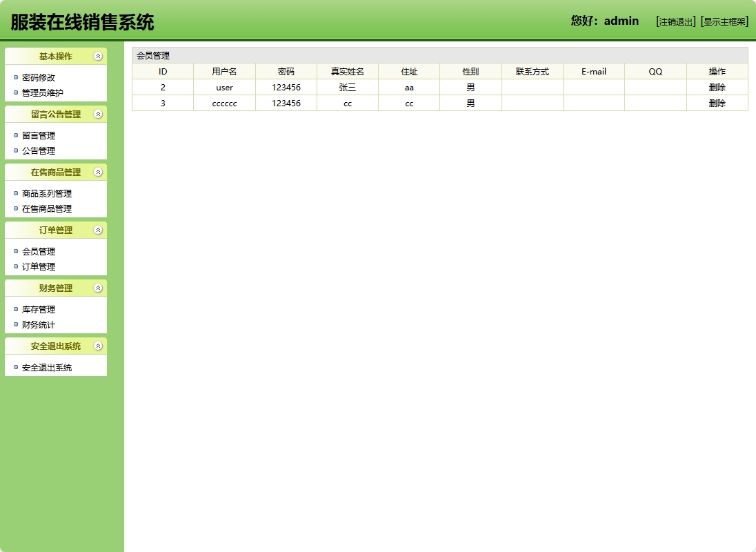Click the 注销退出 logout link

coord(676,21)
